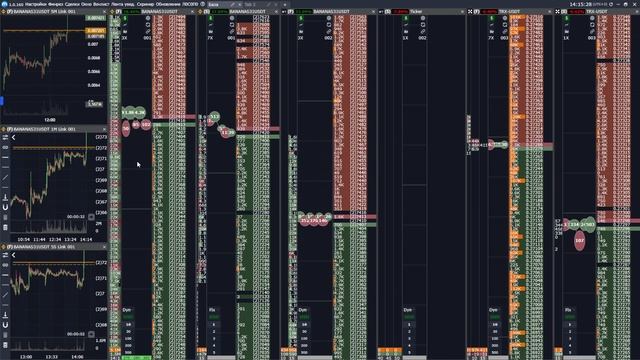This screenshot has width=640, height=360.
Task: Collapse toolbar chevron on the 5S chart
Action: point(13,255)
